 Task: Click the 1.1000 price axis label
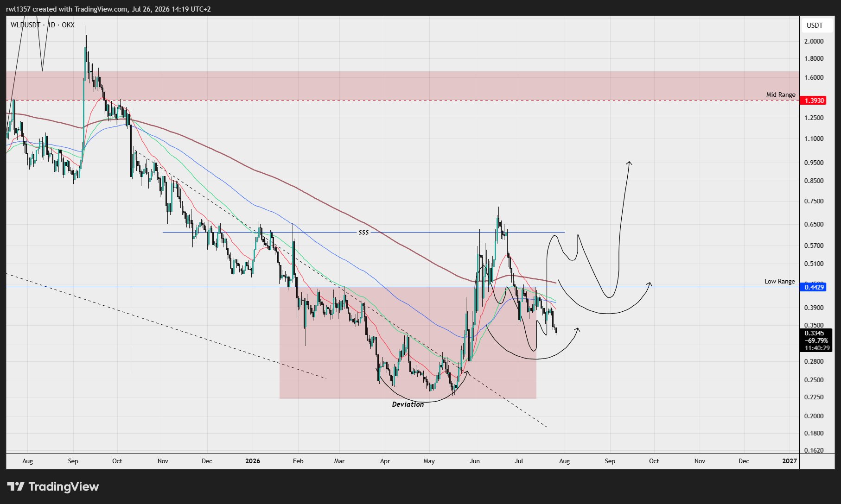814,139
